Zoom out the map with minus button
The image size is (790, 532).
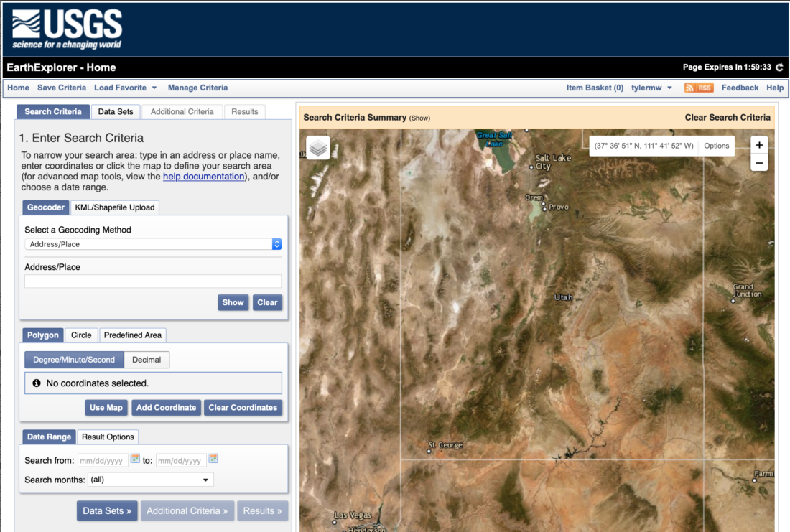point(759,163)
